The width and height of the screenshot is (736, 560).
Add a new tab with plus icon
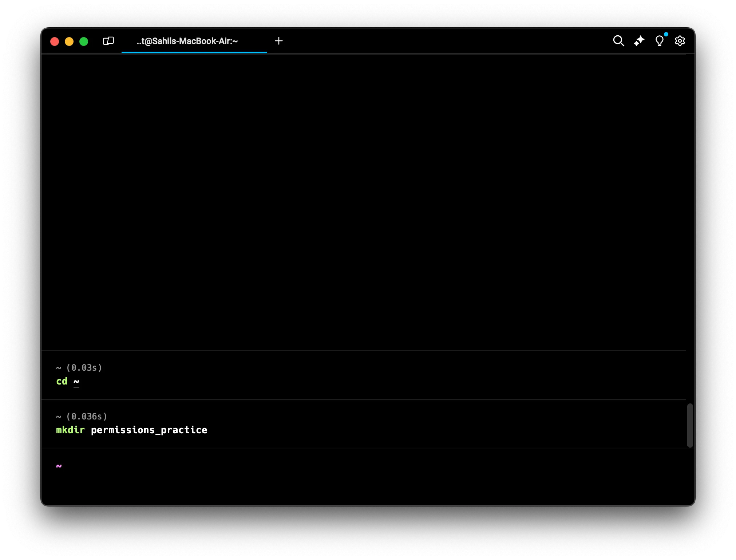tap(279, 41)
